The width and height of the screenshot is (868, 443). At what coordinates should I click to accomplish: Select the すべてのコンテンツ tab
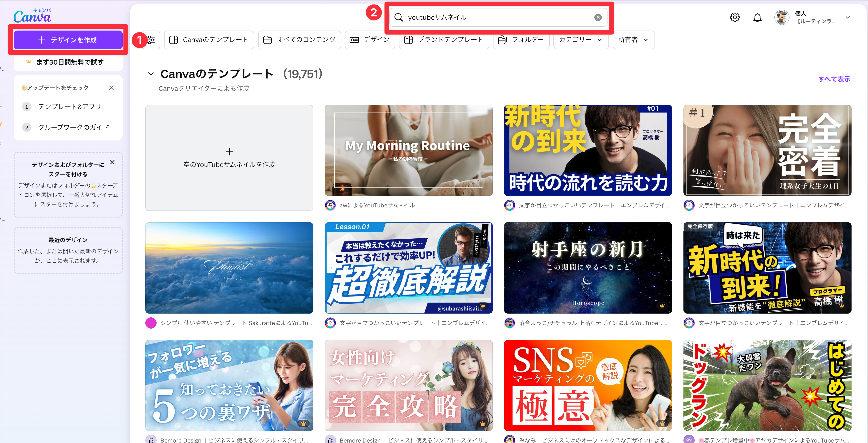(x=299, y=40)
